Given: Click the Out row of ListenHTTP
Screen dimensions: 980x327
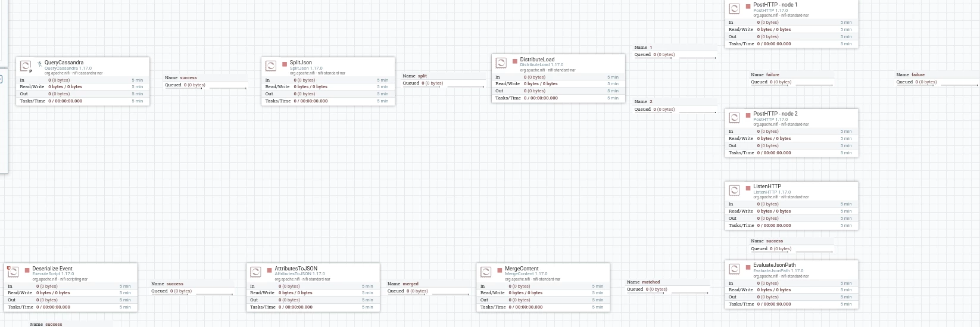Looking at the screenshot, I should [x=791, y=219].
